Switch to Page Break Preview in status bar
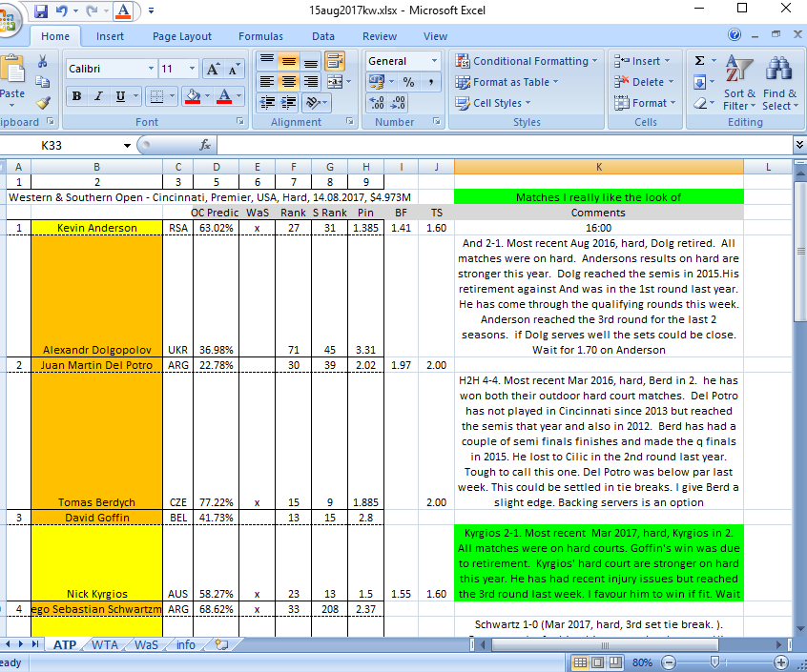Viewport: 807px width, 672px height. 615,662
